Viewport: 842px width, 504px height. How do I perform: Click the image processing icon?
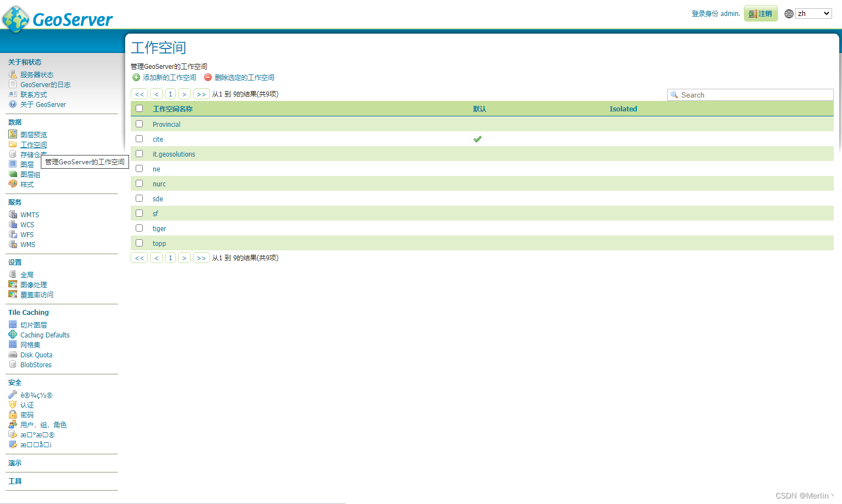click(13, 285)
